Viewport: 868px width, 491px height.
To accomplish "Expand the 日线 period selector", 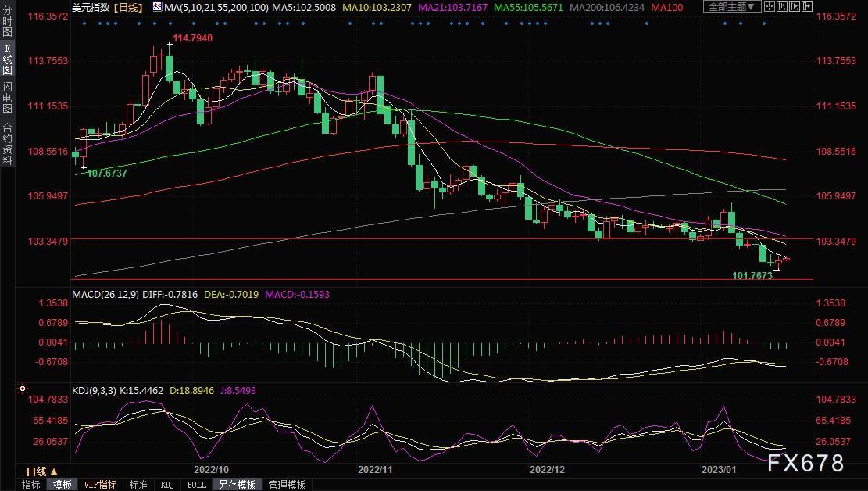I will [x=41, y=471].
